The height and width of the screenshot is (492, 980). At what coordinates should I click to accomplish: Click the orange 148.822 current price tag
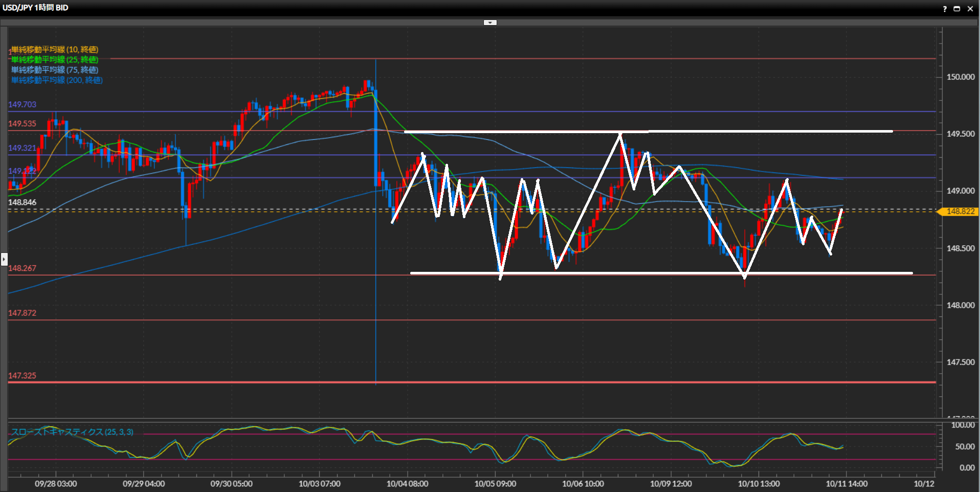pos(960,211)
